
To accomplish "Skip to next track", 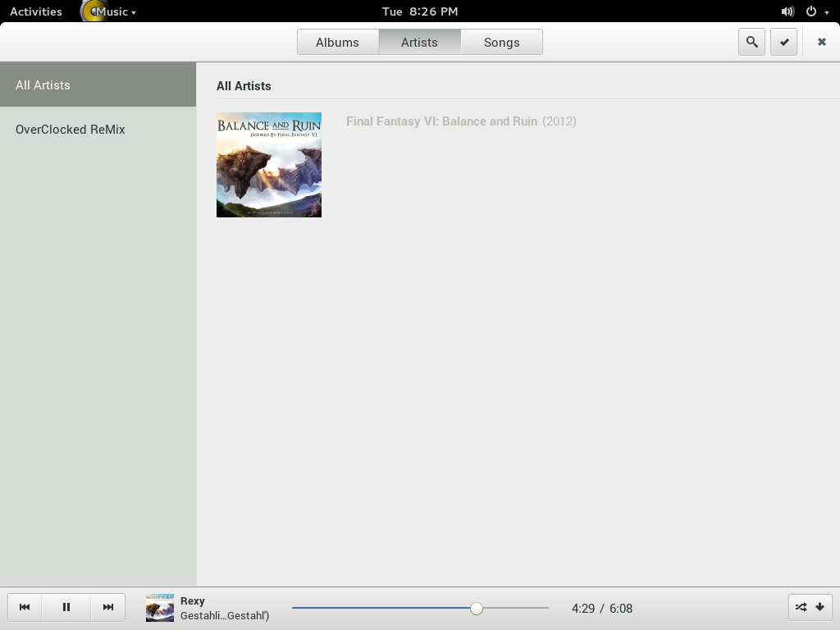I will coord(107,607).
